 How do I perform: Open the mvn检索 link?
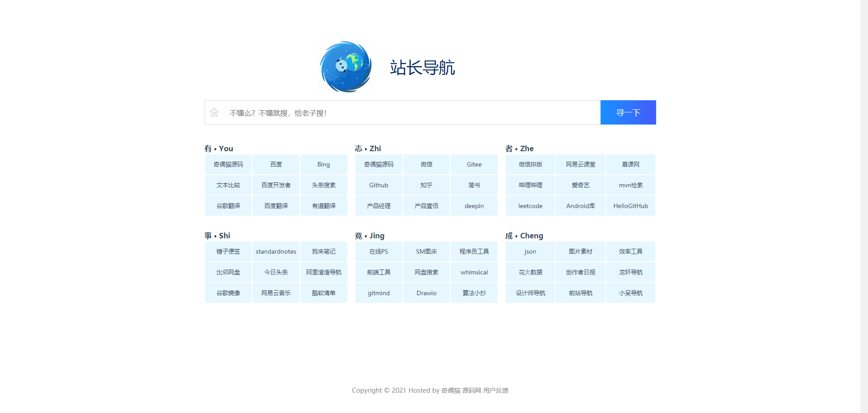pyautogui.click(x=631, y=185)
